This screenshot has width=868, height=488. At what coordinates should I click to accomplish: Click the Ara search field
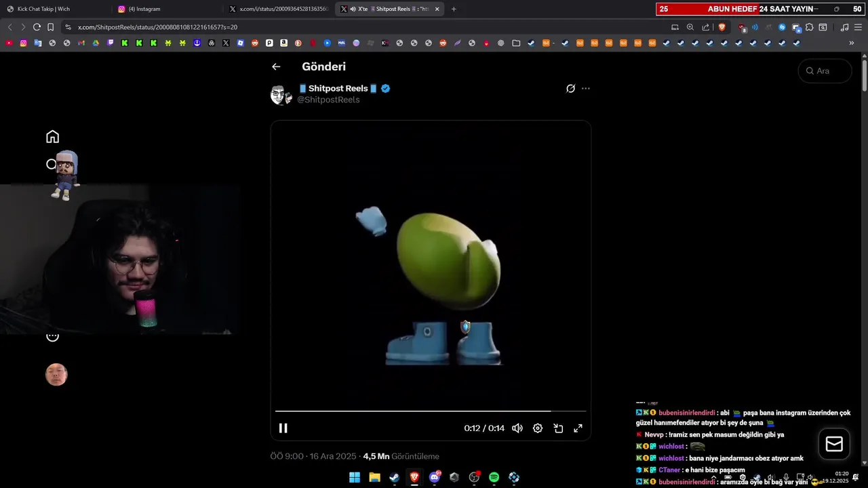click(825, 70)
